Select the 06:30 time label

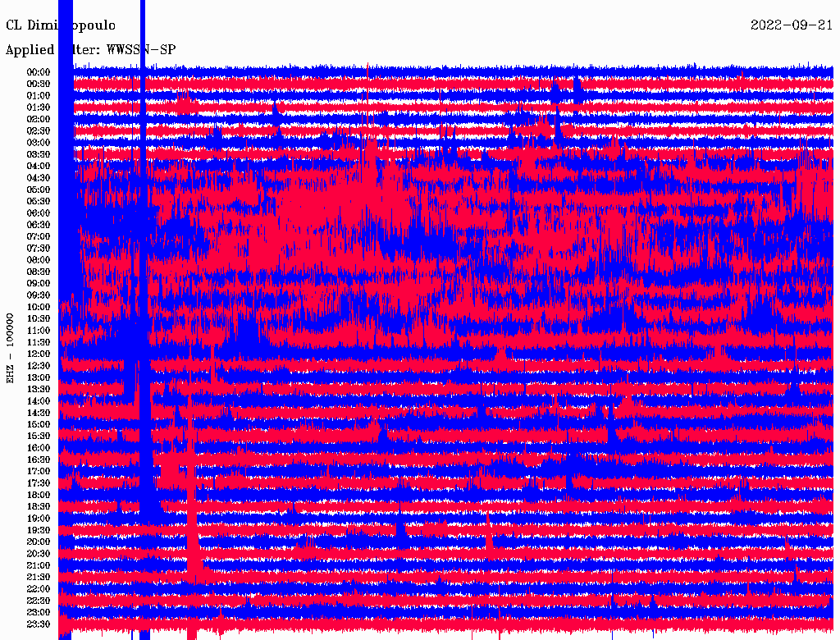[39, 225]
